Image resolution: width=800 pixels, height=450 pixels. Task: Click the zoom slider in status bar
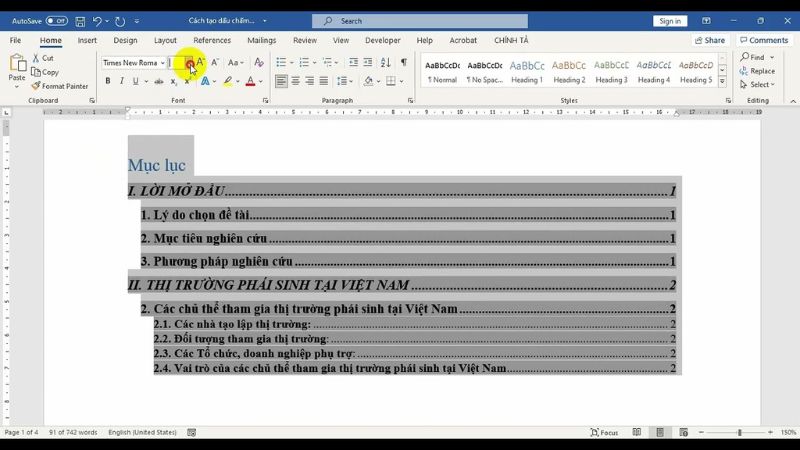(740, 432)
